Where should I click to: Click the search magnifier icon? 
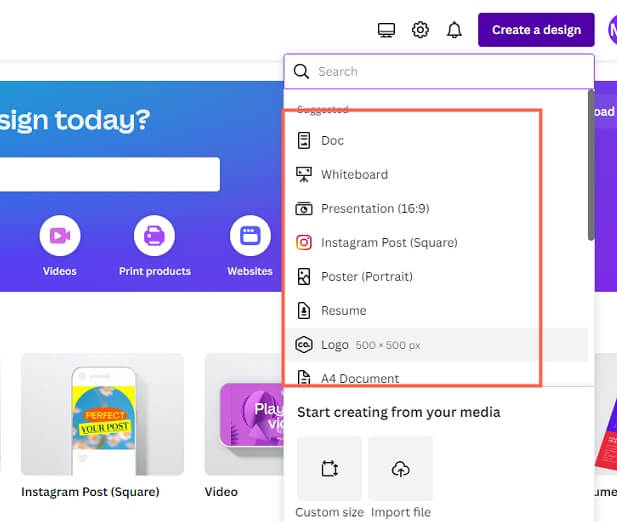tap(301, 72)
